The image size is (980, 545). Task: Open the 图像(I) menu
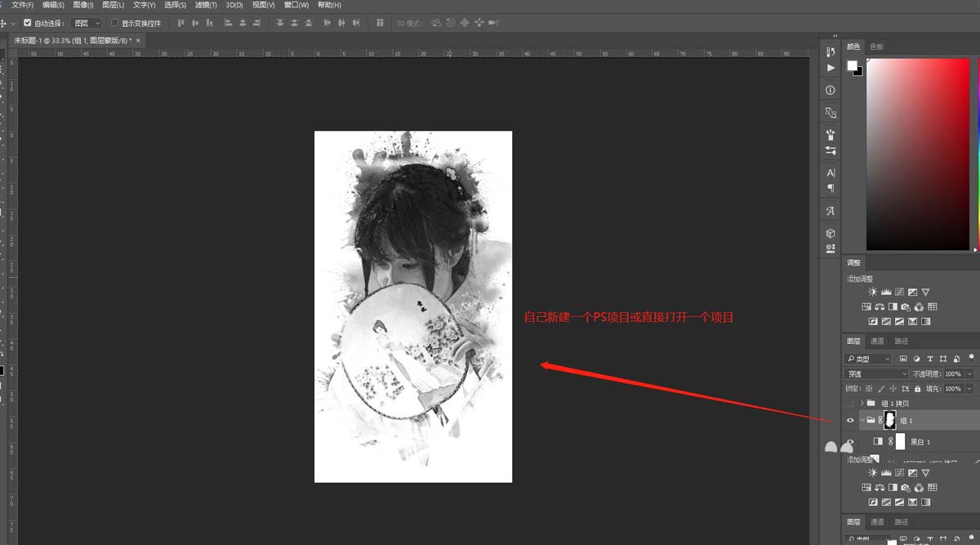(82, 5)
